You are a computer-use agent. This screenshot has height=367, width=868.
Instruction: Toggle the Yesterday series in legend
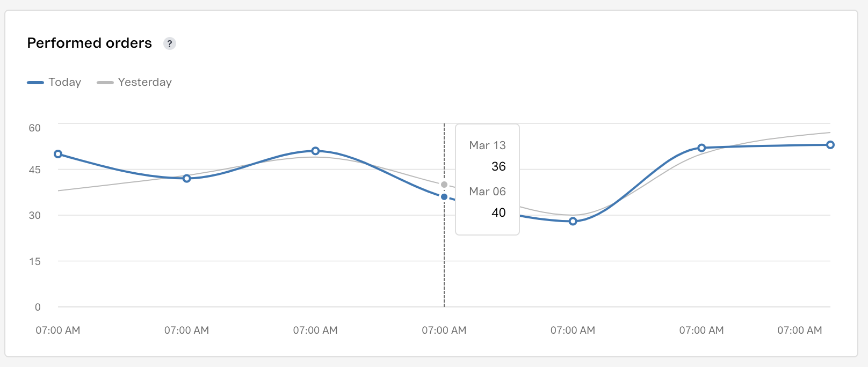click(144, 82)
